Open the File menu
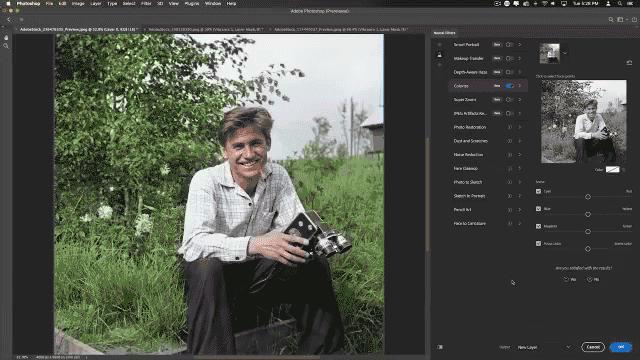 (49, 4)
